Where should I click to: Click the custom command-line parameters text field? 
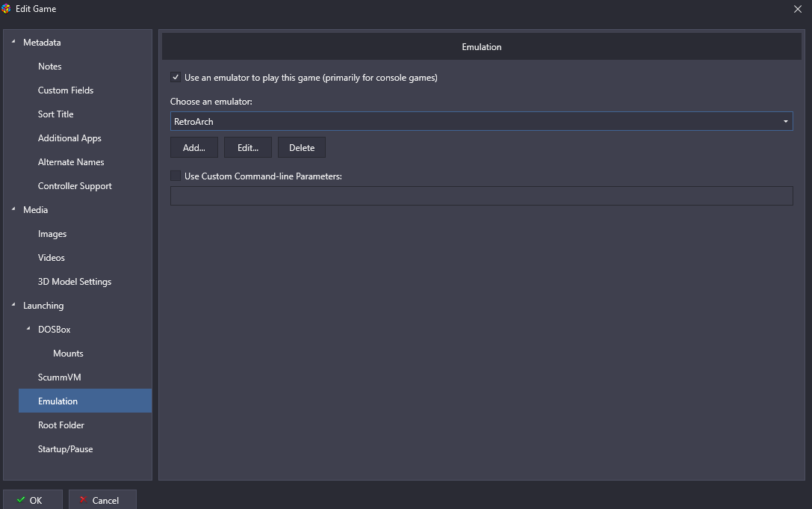(x=482, y=196)
